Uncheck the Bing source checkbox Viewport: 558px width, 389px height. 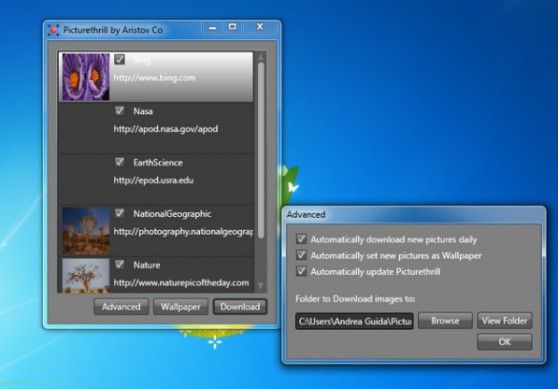coord(119,59)
